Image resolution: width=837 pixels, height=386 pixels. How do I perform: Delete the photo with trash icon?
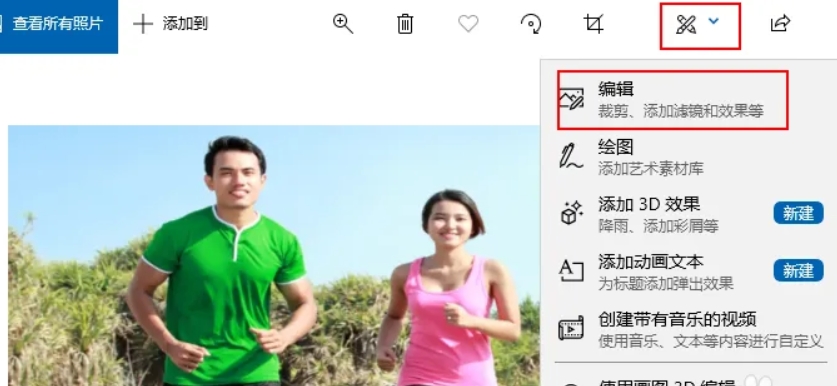click(405, 24)
